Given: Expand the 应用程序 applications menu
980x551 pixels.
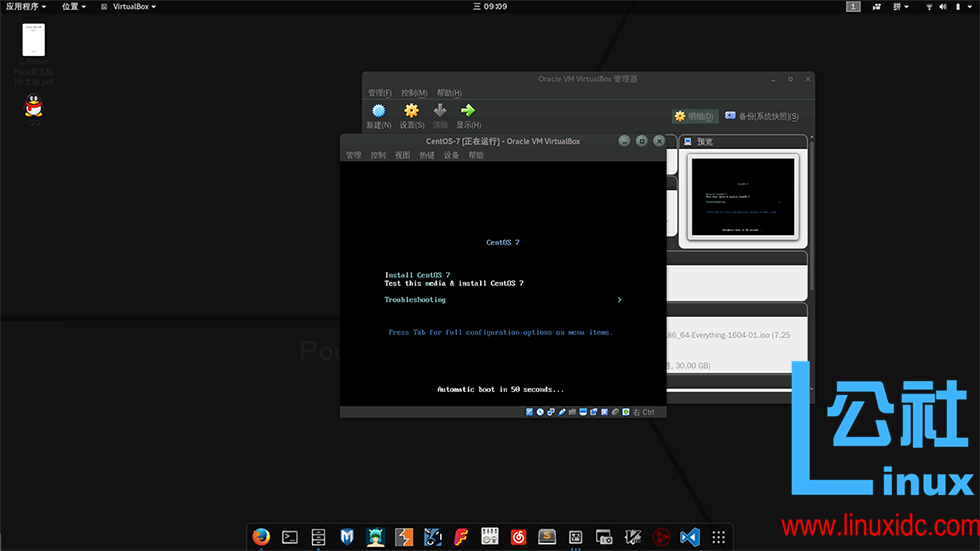Looking at the screenshot, I should 26,6.
